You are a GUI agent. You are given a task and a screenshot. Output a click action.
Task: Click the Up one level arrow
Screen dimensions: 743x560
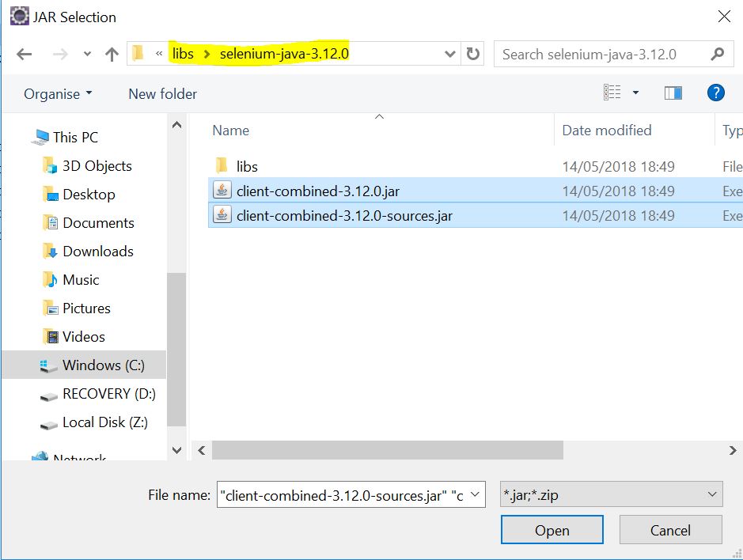pos(112,55)
